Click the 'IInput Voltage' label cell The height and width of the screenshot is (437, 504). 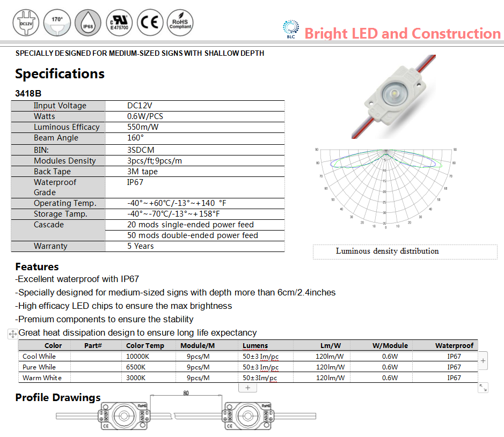58,106
